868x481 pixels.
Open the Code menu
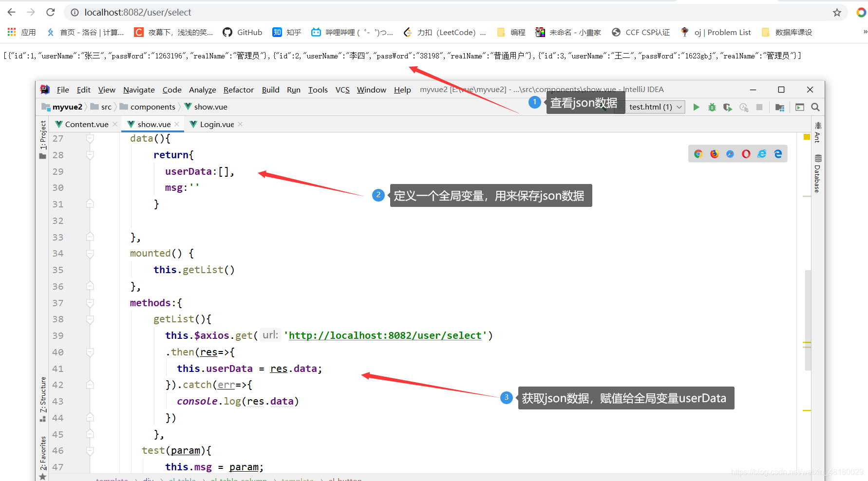point(172,90)
